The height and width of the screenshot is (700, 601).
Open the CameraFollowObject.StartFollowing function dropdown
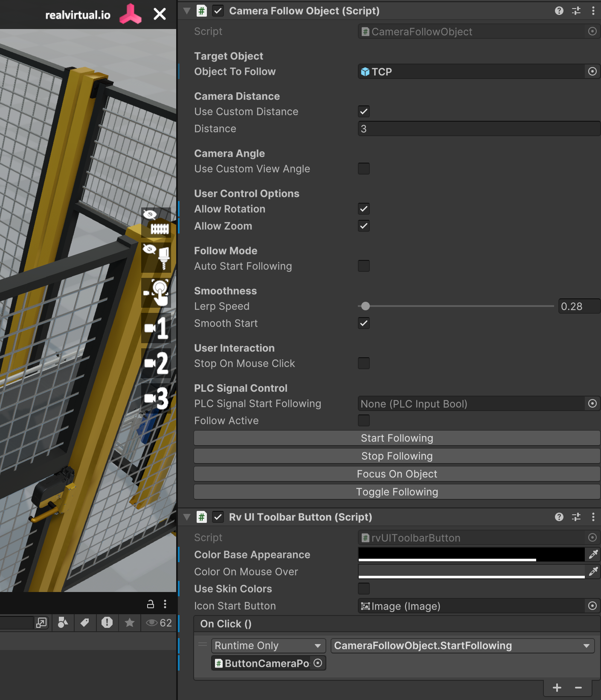click(462, 645)
